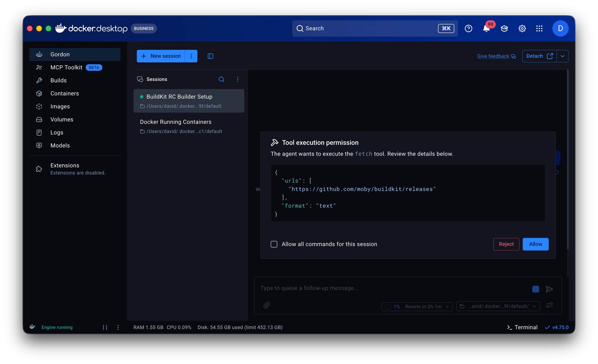Click the attach file paperclip icon

click(266, 305)
